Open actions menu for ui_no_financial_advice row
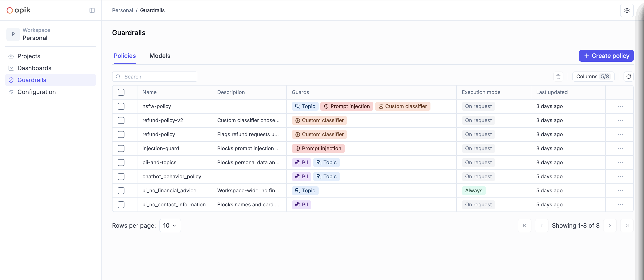Image resolution: width=644 pixels, height=280 pixels. (x=620, y=191)
